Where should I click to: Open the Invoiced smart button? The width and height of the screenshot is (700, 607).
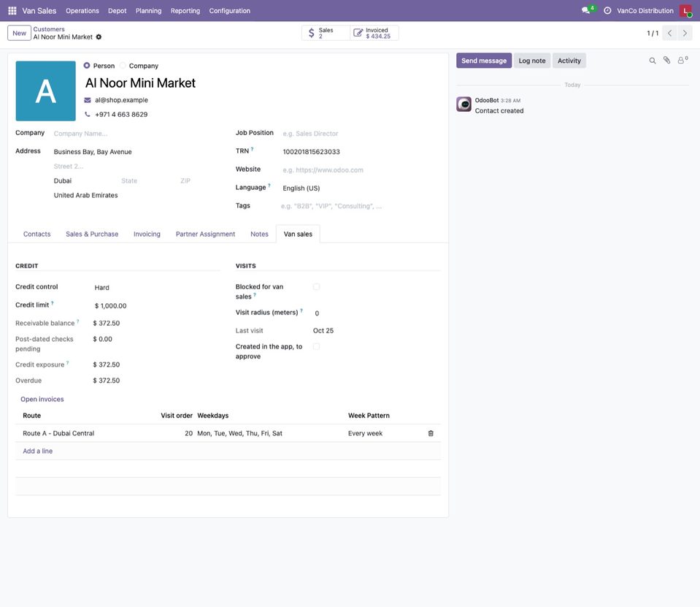pyautogui.click(x=374, y=33)
